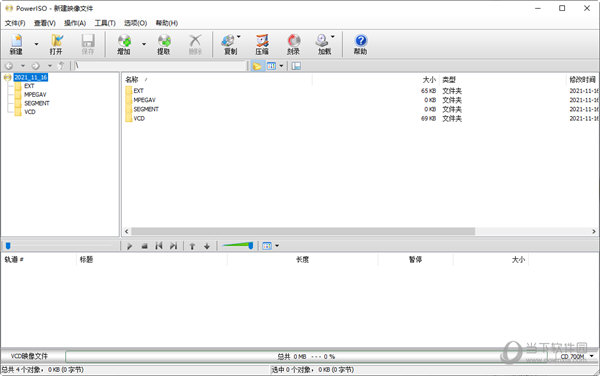The image size is (600, 376).
Task: Click the Compress (压缩) toolbar icon
Action: click(262, 44)
